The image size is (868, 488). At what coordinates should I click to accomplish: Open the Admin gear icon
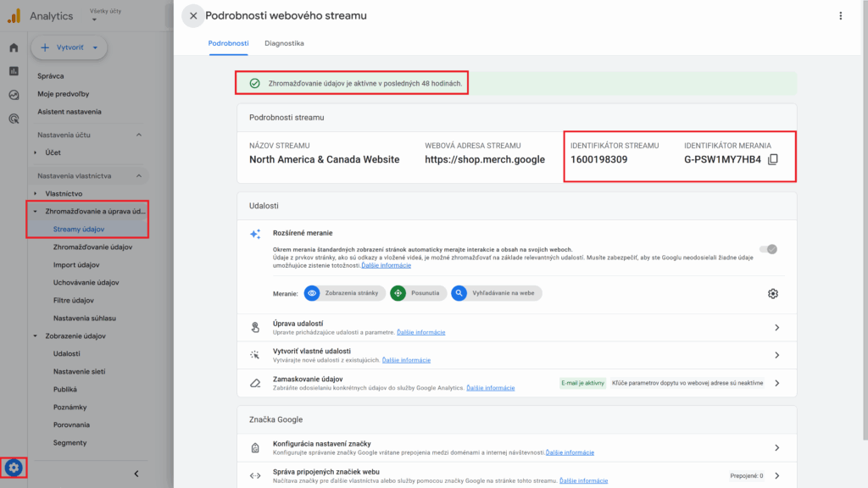coord(14,468)
